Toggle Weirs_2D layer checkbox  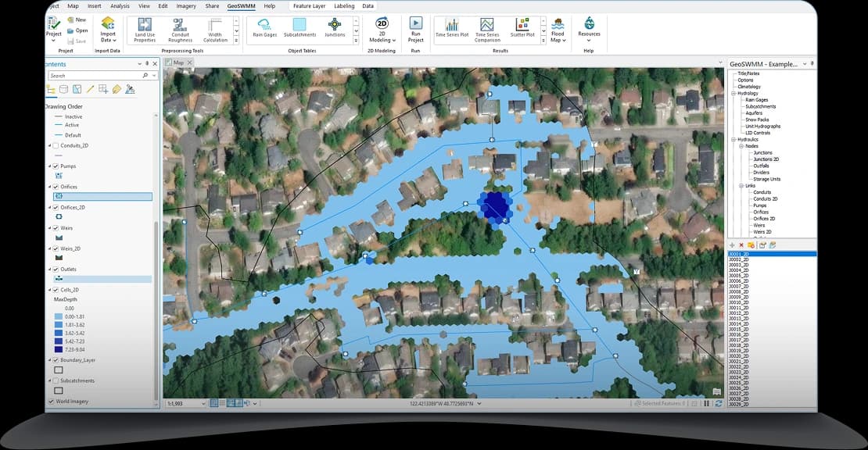pyautogui.click(x=56, y=248)
